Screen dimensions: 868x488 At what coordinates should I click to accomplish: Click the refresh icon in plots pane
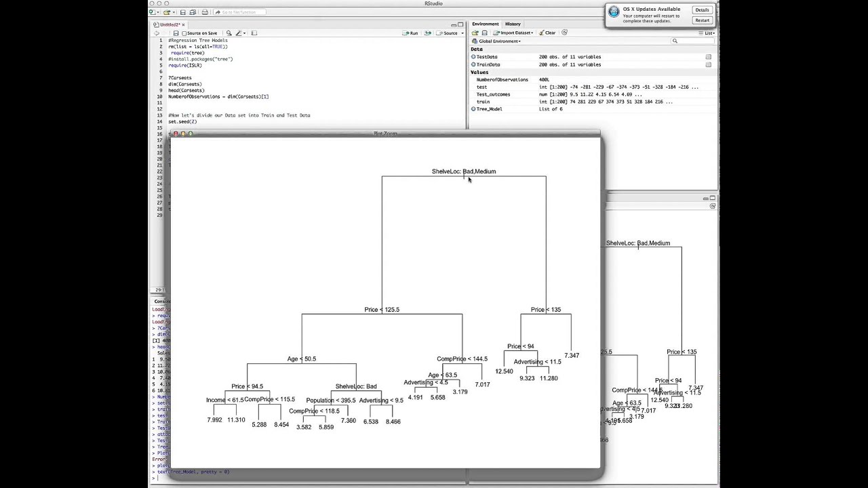pyautogui.click(x=713, y=206)
